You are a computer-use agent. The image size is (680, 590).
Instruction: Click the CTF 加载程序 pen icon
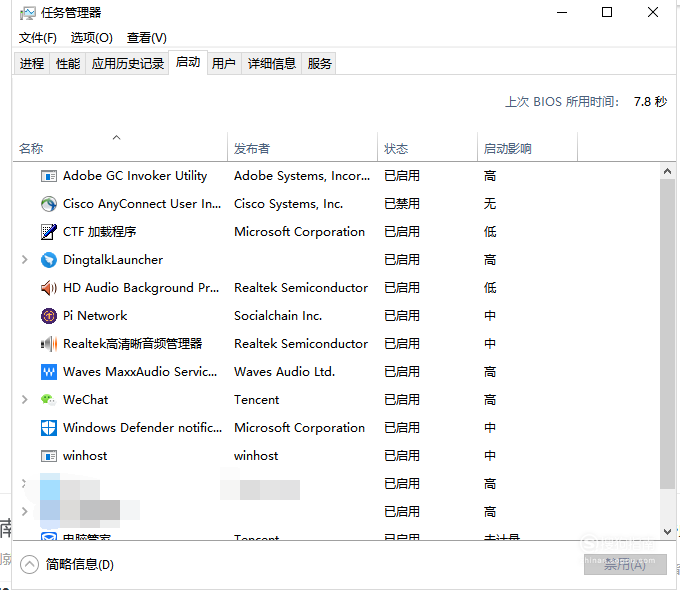49,232
